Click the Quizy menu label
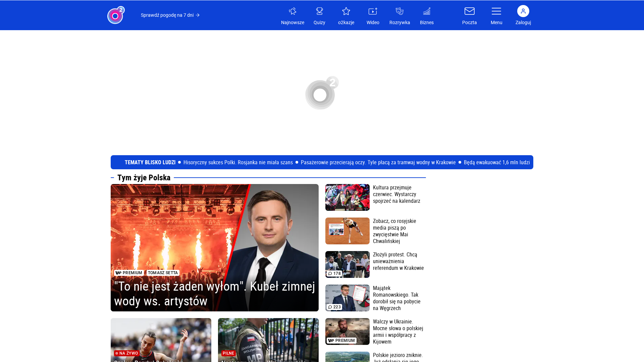This screenshot has width=644, height=362. pos(319,22)
